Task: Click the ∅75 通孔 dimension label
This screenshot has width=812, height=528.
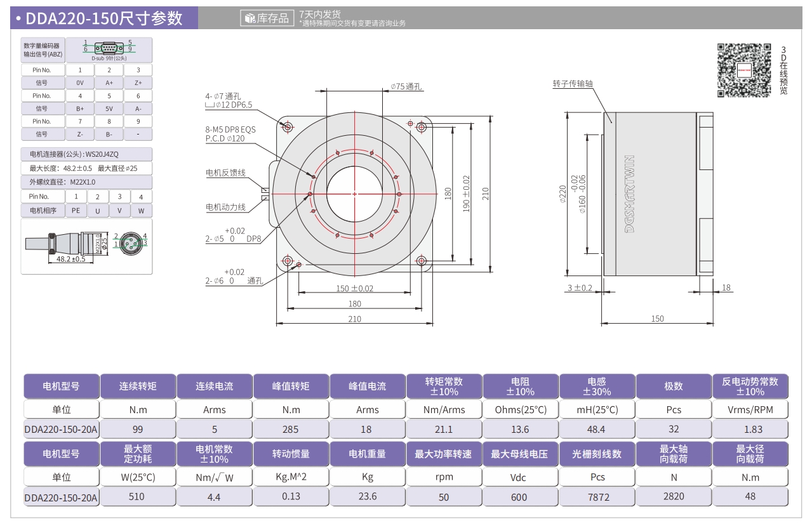Action: point(406,86)
